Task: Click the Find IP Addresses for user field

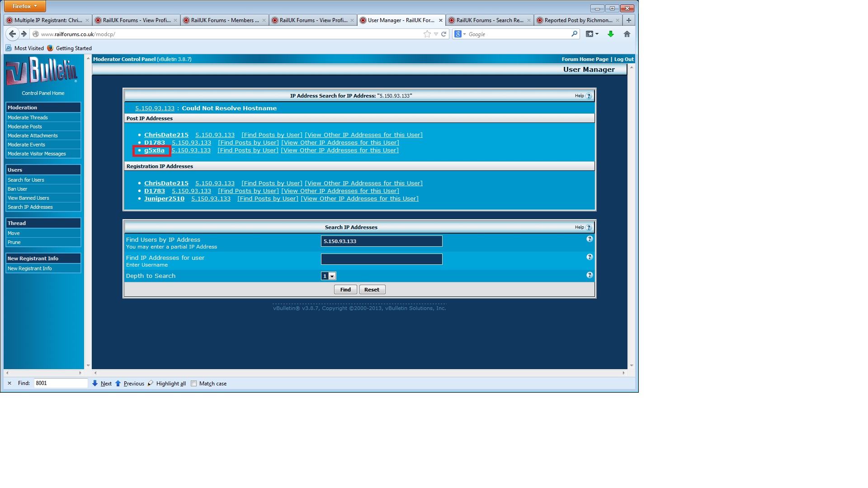Action: coord(382,259)
